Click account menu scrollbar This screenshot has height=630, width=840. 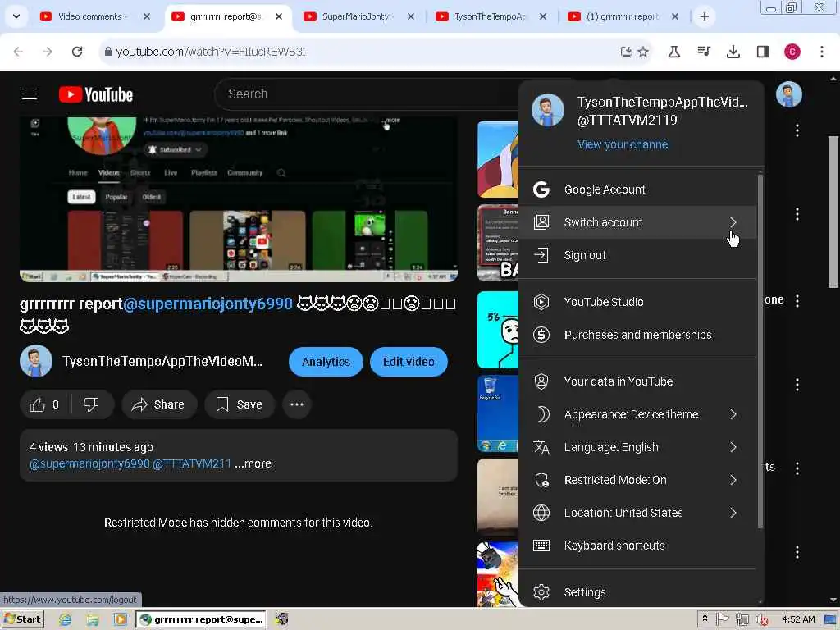(760, 351)
